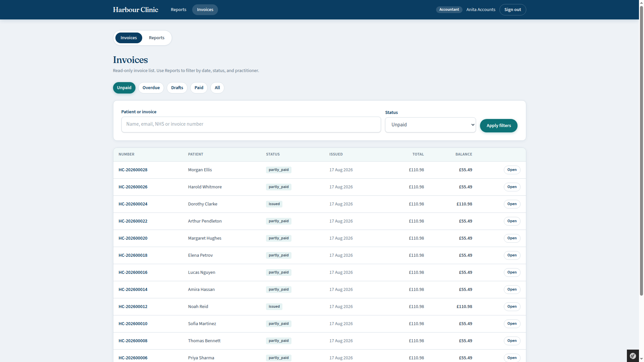Click patient name Amira Hassan
The image size is (644, 362).
coord(201,290)
